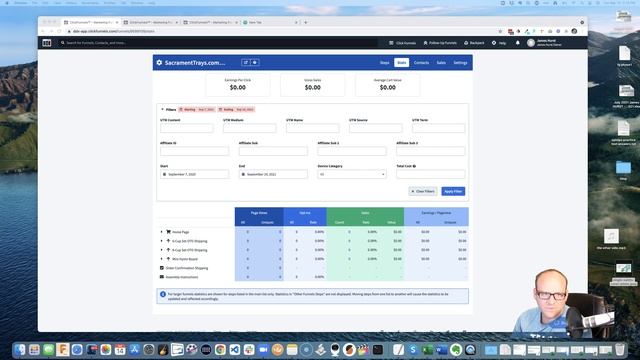Open the Trash in the dock
This screenshot has width=640, height=360.
coord(620,349)
